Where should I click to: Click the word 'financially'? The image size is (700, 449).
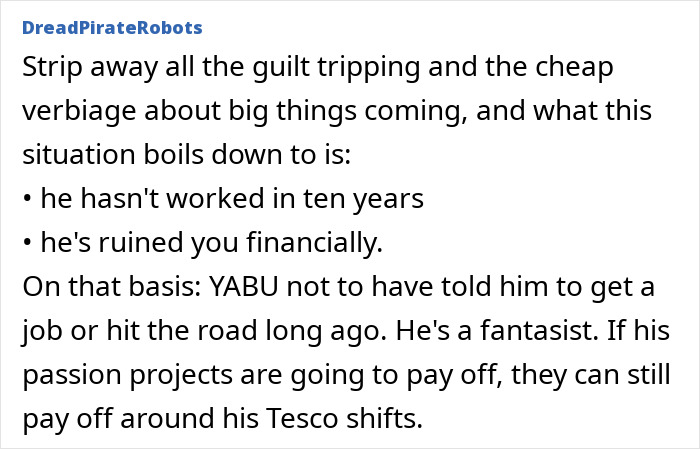coord(314,243)
